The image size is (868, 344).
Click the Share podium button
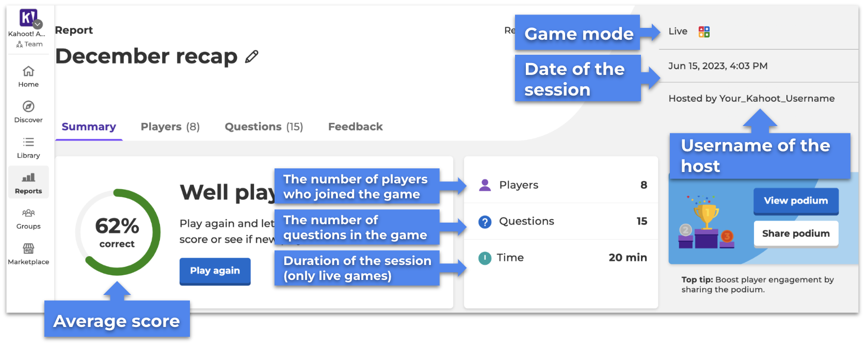pos(795,233)
